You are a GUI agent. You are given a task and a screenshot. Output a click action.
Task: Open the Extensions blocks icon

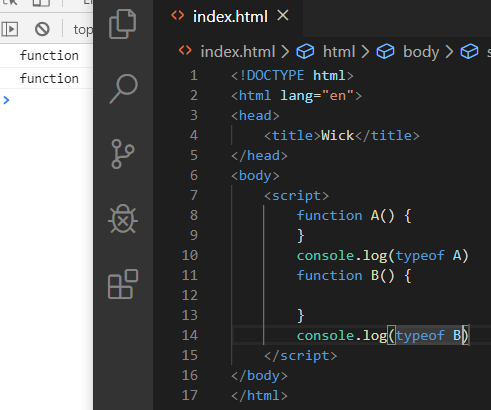[x=123, y=284]
